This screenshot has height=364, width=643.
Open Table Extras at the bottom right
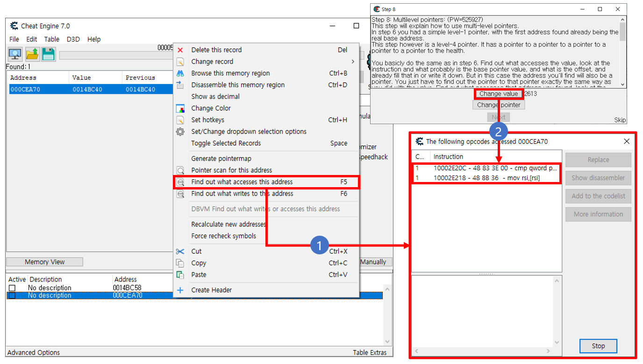pyautogui.click(x=370, y=353)
